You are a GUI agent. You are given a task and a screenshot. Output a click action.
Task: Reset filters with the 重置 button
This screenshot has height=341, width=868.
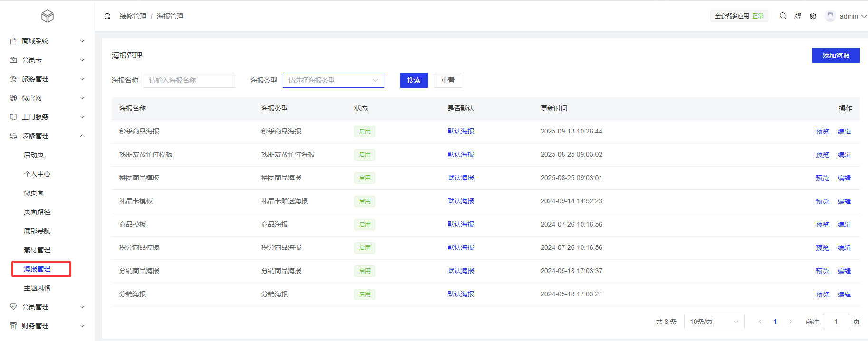(x=448, y=80)
